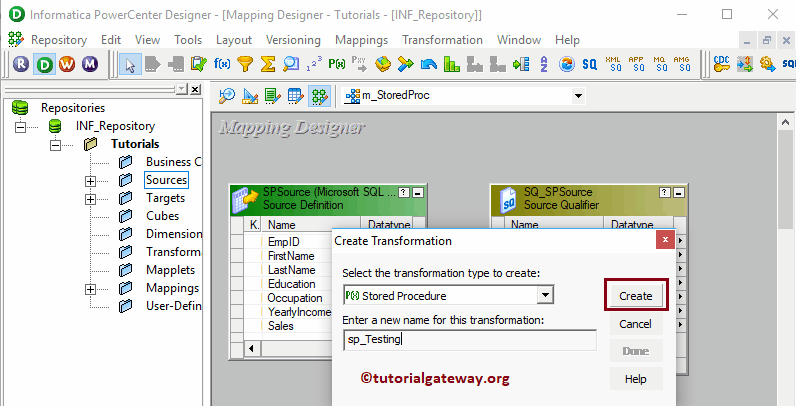
Task: Click the SQ Source Qualifier toolbar icon
Action: (x=589, y=64)
